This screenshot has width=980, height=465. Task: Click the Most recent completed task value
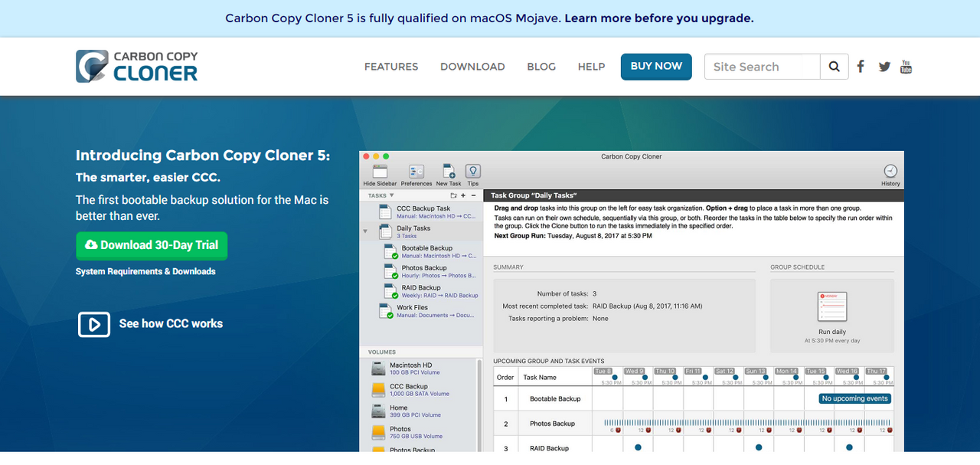(648, 306)
